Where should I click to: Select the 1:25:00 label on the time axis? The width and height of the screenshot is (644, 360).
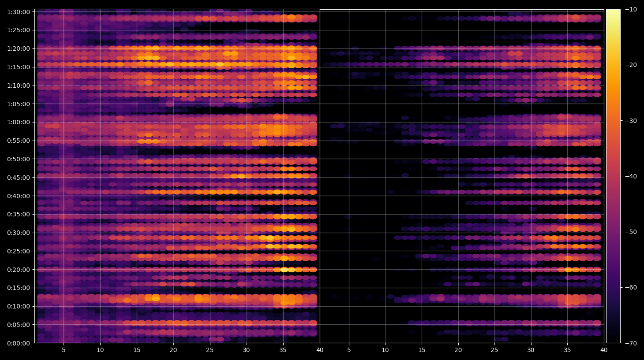tap(19, 30)
